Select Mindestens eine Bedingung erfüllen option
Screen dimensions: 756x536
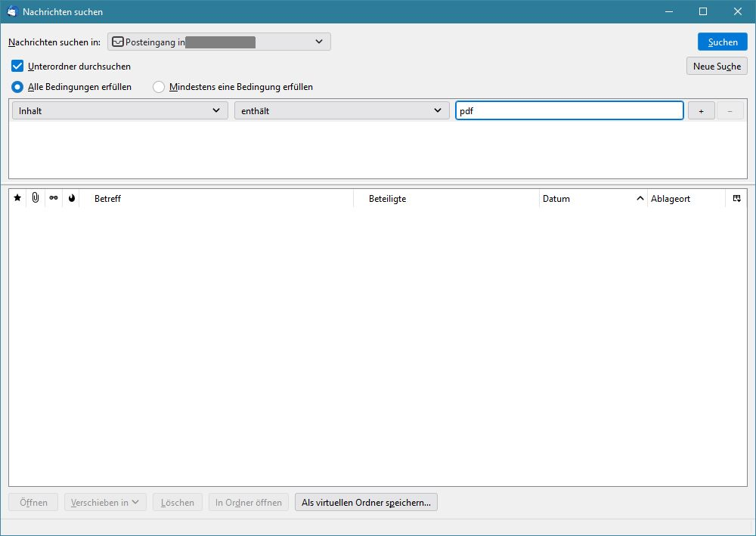[x=159, y=87]
